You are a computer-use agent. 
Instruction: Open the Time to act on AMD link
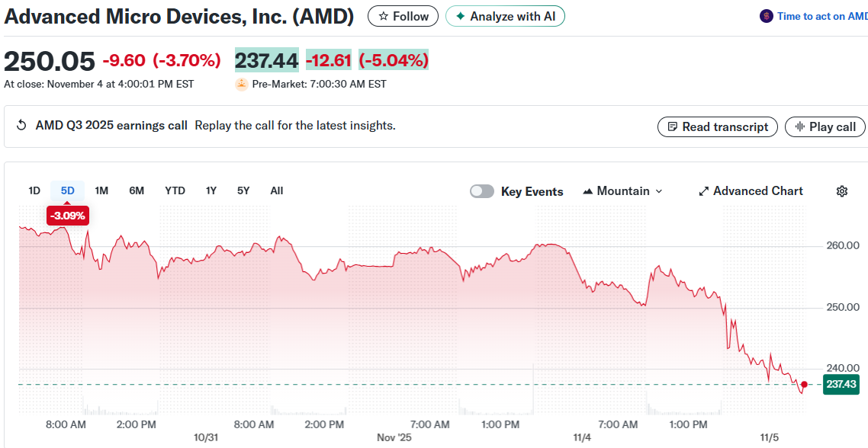click(x=821, y=16)
